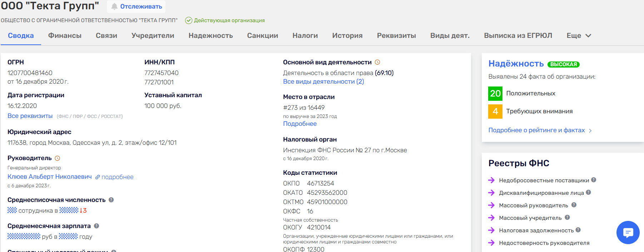The image size is (644, 252).
Task: Click OGRN number 1207700481460
Action: point(30,73)
